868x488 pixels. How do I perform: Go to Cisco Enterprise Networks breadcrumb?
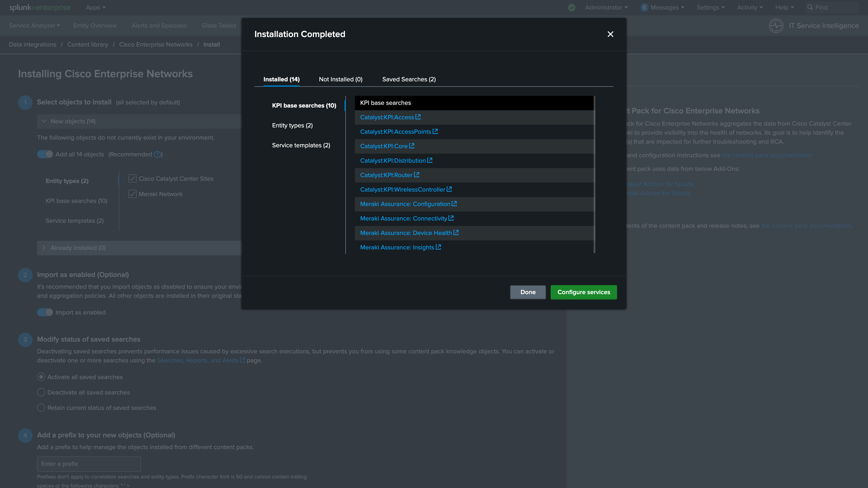click(156, 45)
